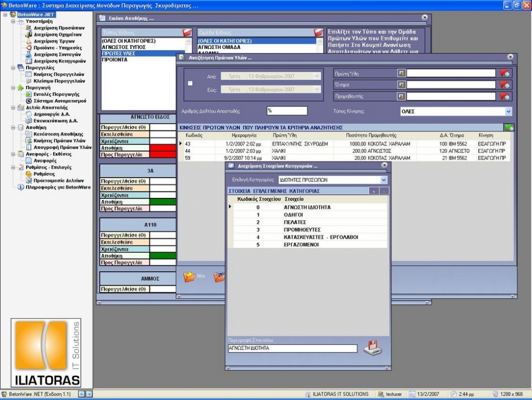Click the back arrow icon in status bar
Screen dimensions: 532x400
(x=81, y=394)
